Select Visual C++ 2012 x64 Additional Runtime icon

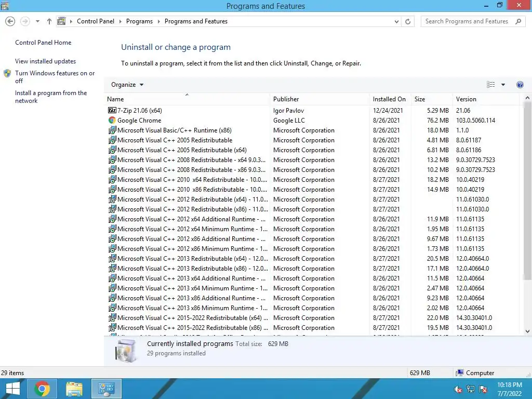[112, 219]
